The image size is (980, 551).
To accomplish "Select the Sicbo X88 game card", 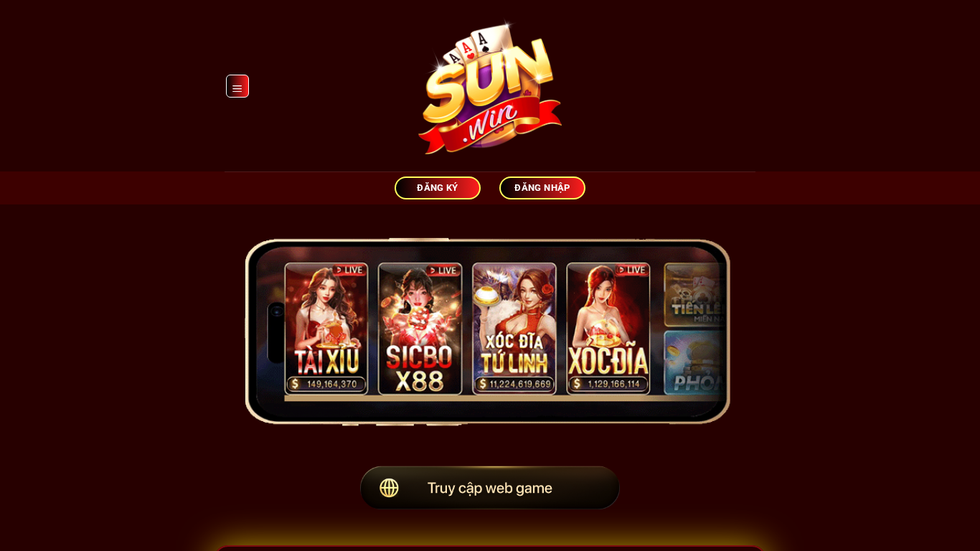I will click(420, 329).
